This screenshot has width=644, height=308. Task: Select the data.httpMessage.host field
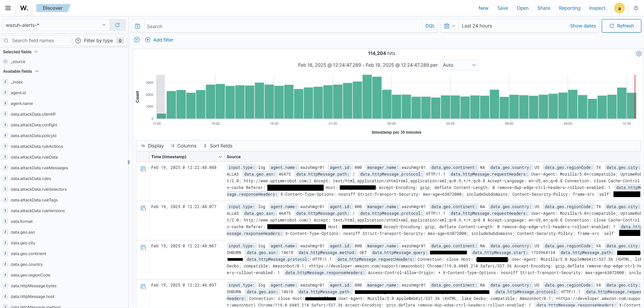point(33,297)
